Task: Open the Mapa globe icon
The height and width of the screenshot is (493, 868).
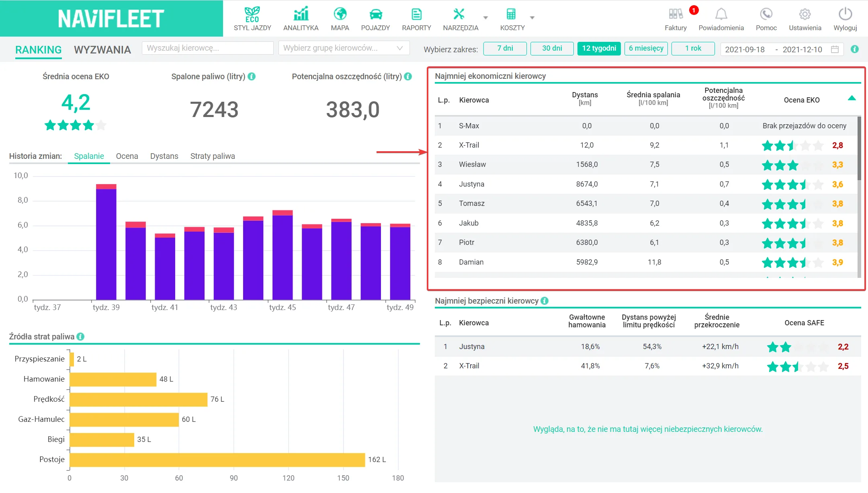Action: (340, 14)
